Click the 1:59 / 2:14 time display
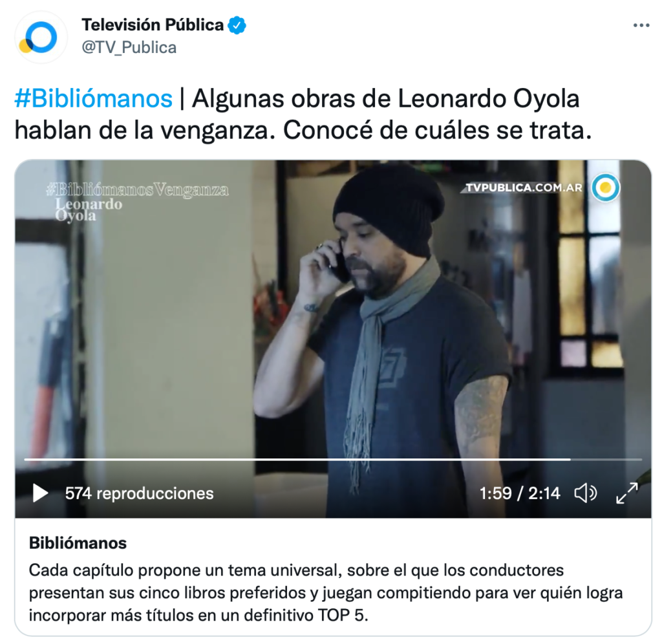 click(x=520, y=493)
